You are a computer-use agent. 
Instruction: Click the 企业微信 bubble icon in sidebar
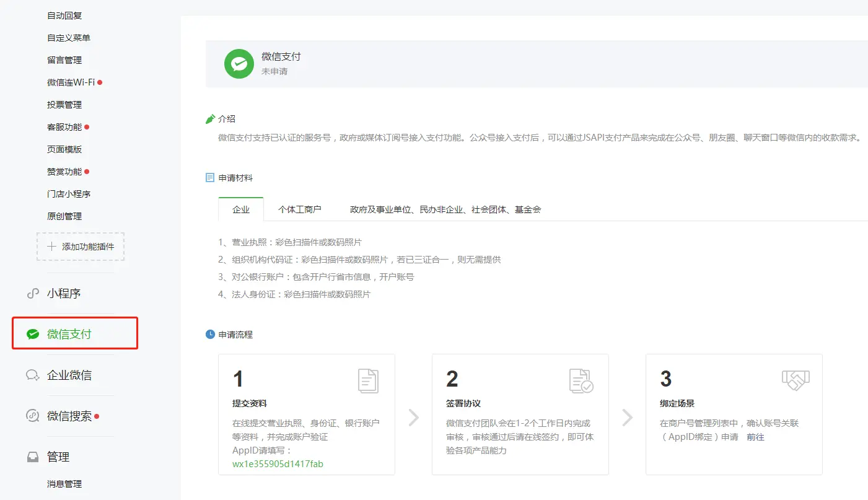(x=33, y=375)
